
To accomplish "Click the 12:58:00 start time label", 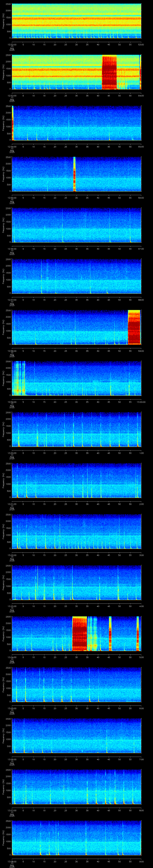I will 12,351.
